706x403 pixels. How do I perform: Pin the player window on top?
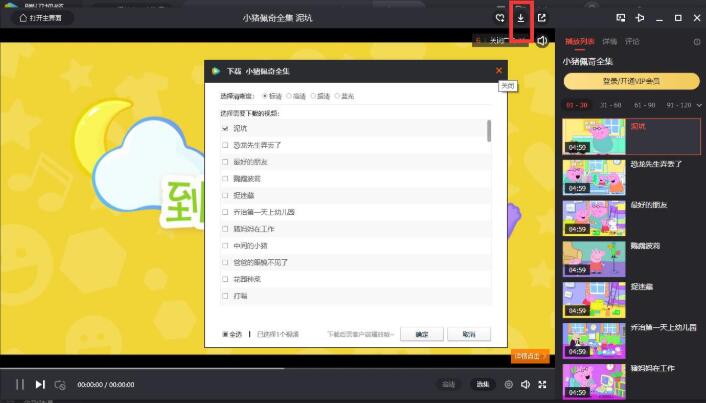click(x=640, y=18)
